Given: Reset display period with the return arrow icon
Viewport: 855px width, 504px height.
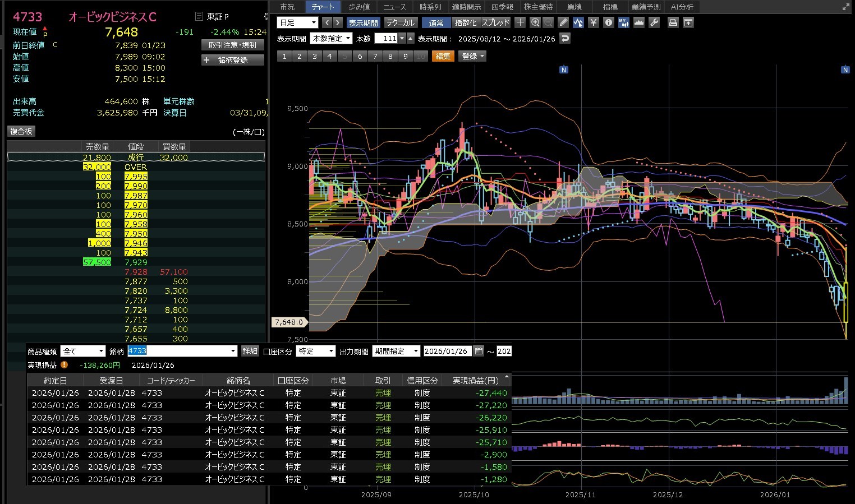Looking at the screenshot, I should (565, 39).
